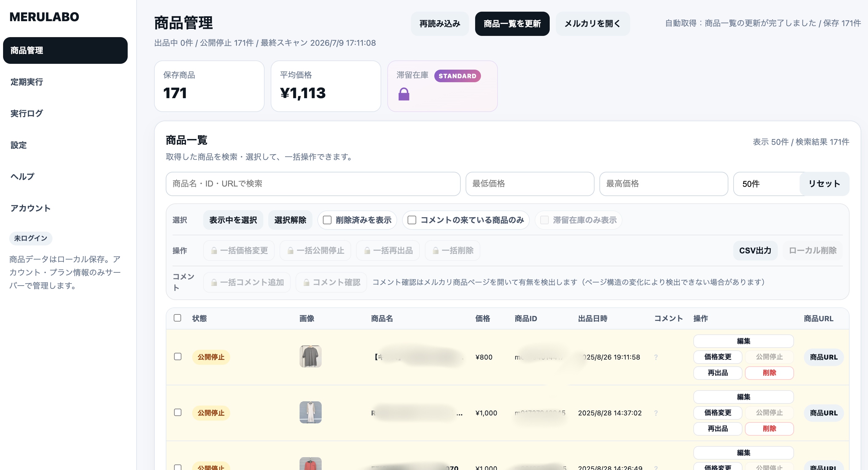Open 設定 in the sidebar

pos(18,145)
